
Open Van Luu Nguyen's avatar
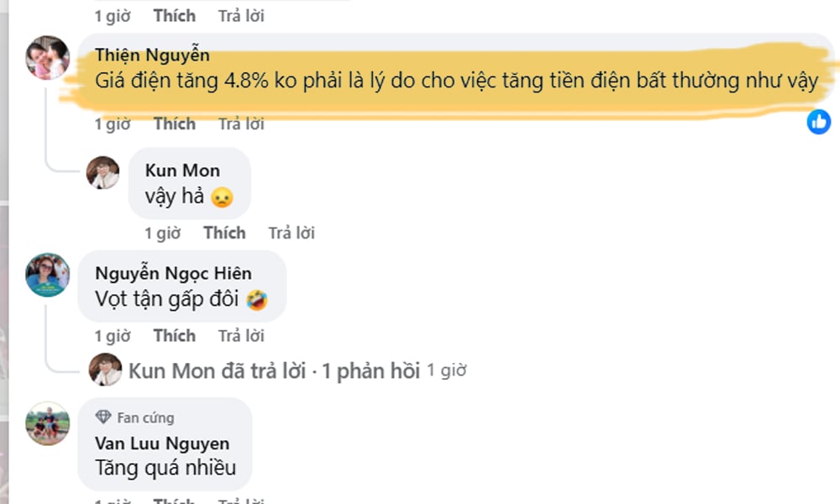click(48, 423)
